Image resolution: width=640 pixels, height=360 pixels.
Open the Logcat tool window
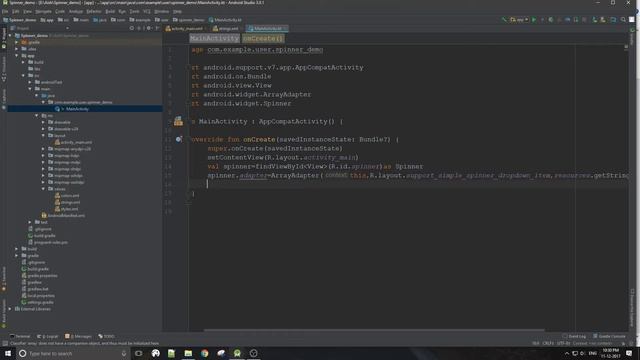click(48, 336)
